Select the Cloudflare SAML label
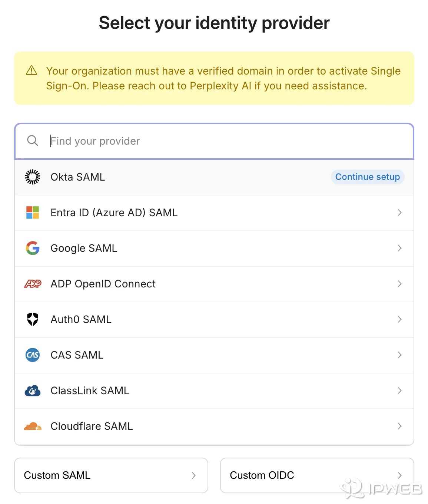This screenshot has height=504, width=428. tap(92, 426)
